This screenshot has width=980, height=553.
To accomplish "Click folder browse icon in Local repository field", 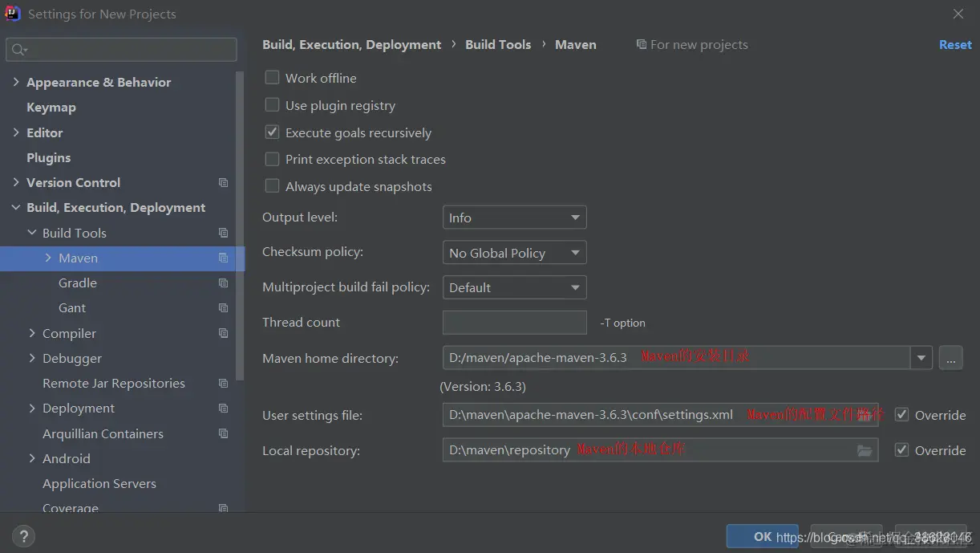I will coord(865,450).
